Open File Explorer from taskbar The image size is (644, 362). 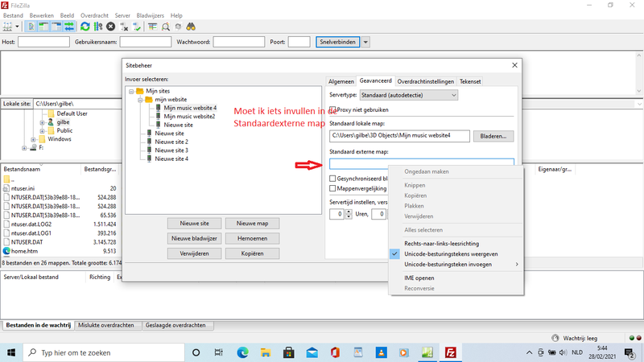point(266,352)
